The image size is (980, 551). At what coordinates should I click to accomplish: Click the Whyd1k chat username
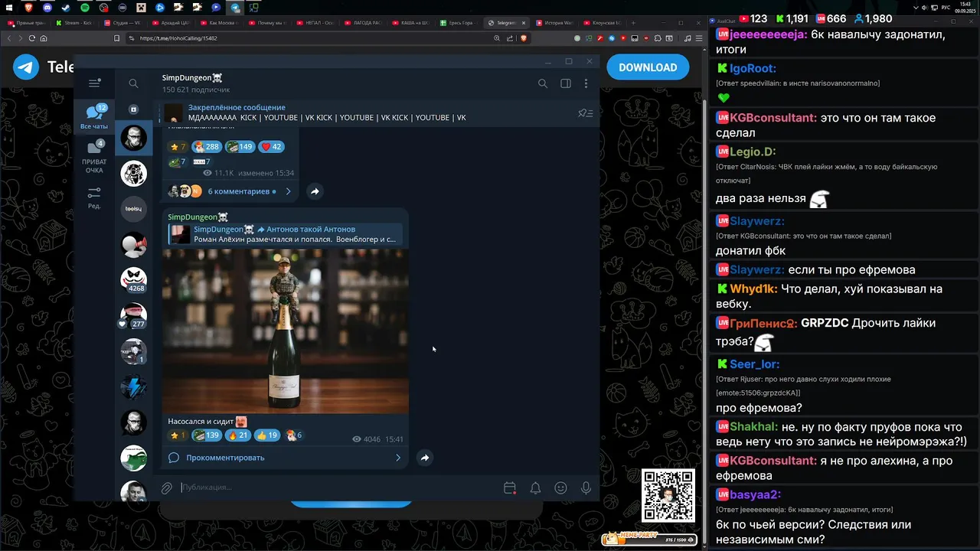754,289
